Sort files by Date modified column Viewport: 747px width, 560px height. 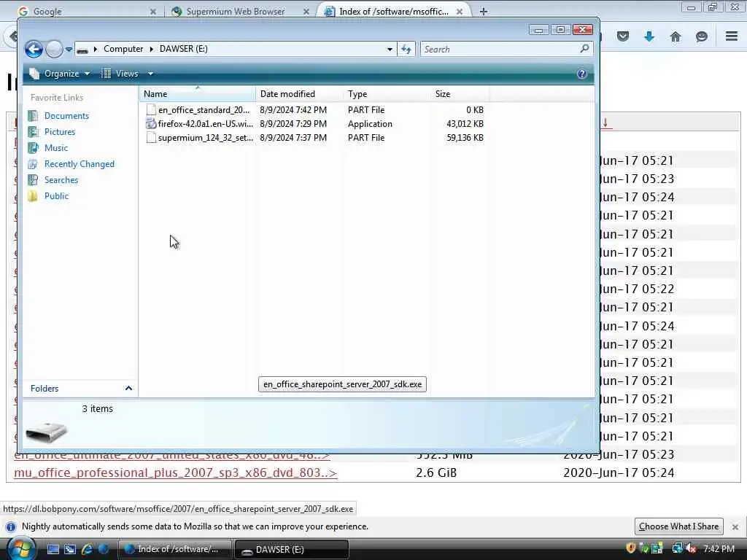[x=299, y=94]
